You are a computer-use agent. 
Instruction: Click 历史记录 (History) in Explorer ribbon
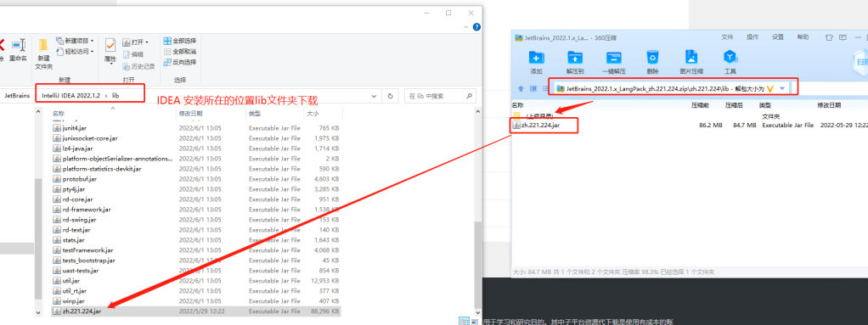[x=138, y=66]
